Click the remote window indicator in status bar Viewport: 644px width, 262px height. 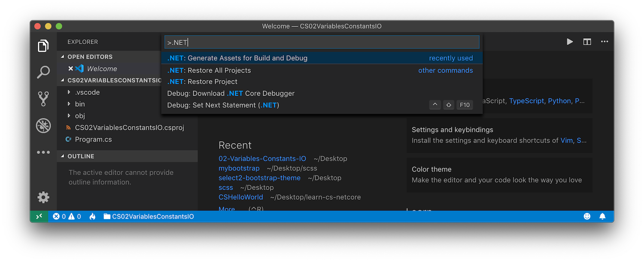coord(39,217)
